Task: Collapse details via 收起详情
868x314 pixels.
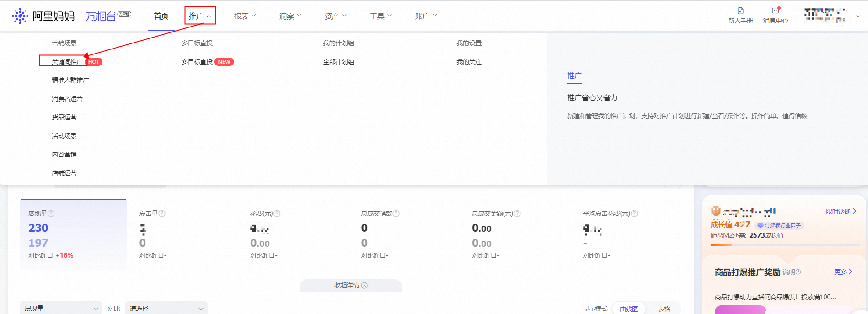Action: point(351,285)
